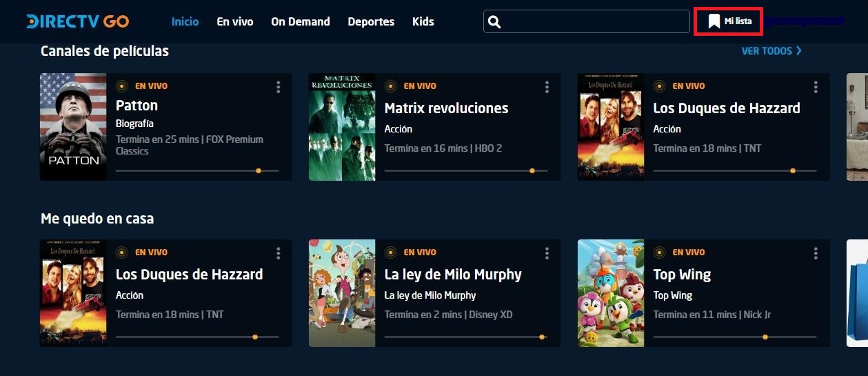
Task: Open options menu on Top Wing card
Action: (x=816, y=253)
